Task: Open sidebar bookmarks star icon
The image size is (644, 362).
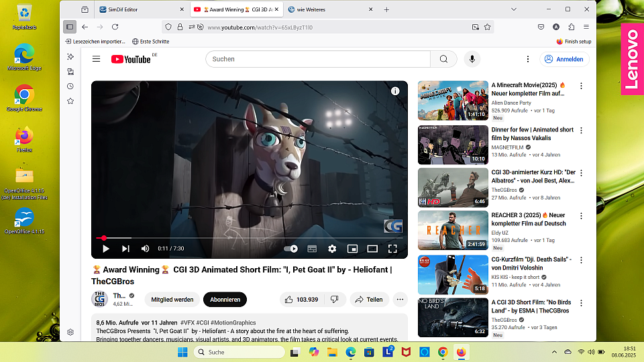Action: click(x=70, y=101)
